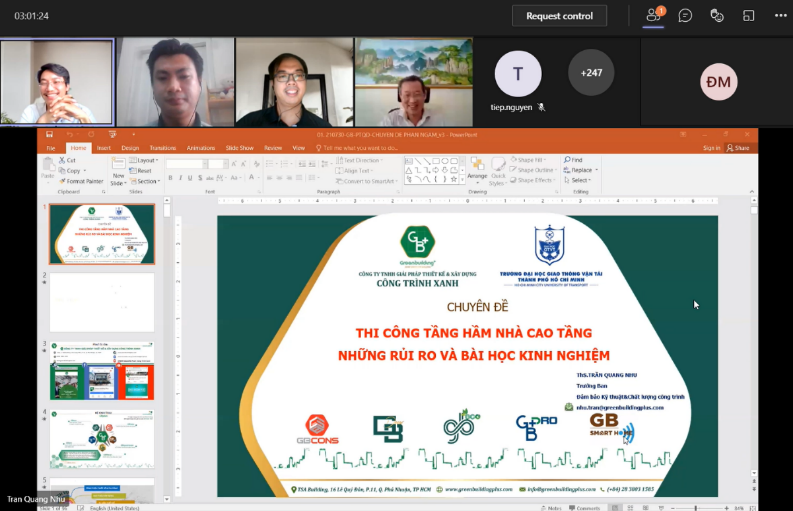Open the reactions icon in Teams toolbar
This screenshot has width=793, height=511.
[717, 15]
